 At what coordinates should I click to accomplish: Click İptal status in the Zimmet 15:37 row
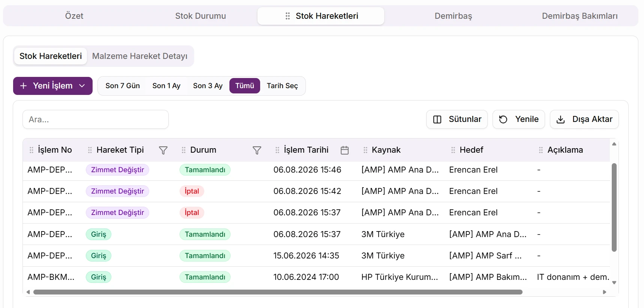tap(192, 213)
